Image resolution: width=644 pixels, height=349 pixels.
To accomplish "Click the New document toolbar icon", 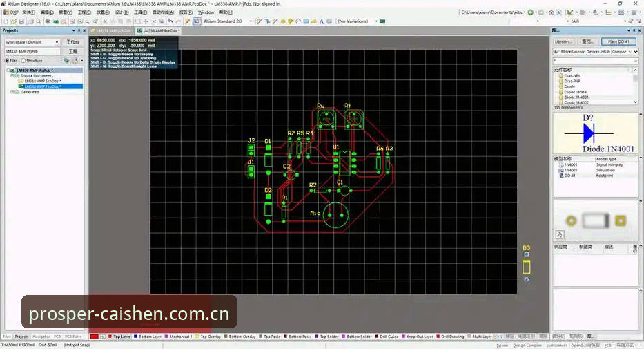I will (x=6, y=21).
